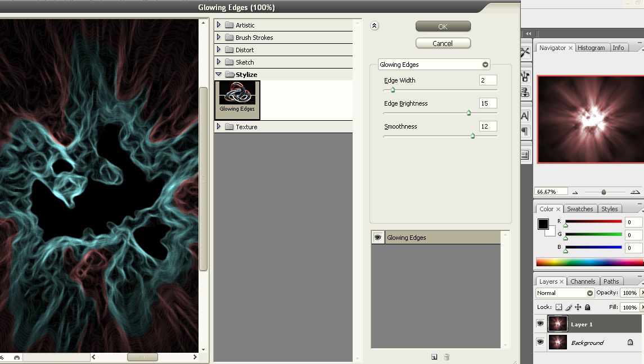Click the delete effect layer trash icon
The width and height of the screenshot is (644, 364).
(447, 357)
